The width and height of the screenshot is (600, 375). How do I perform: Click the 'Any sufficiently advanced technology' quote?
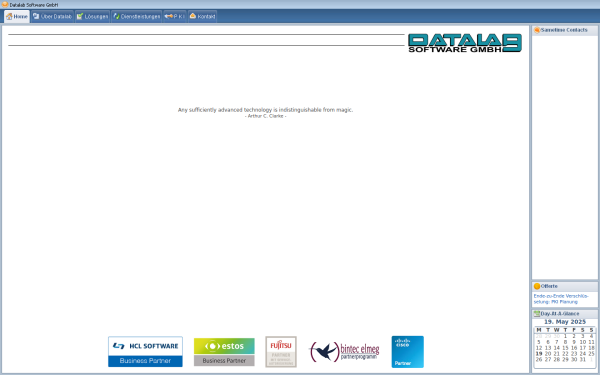(266, 110)
